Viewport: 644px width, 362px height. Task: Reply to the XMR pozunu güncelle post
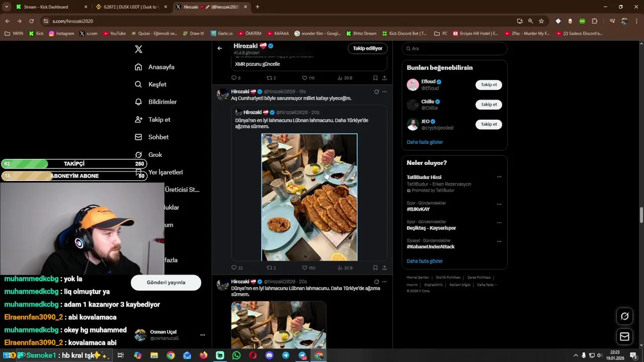(233, 78)
